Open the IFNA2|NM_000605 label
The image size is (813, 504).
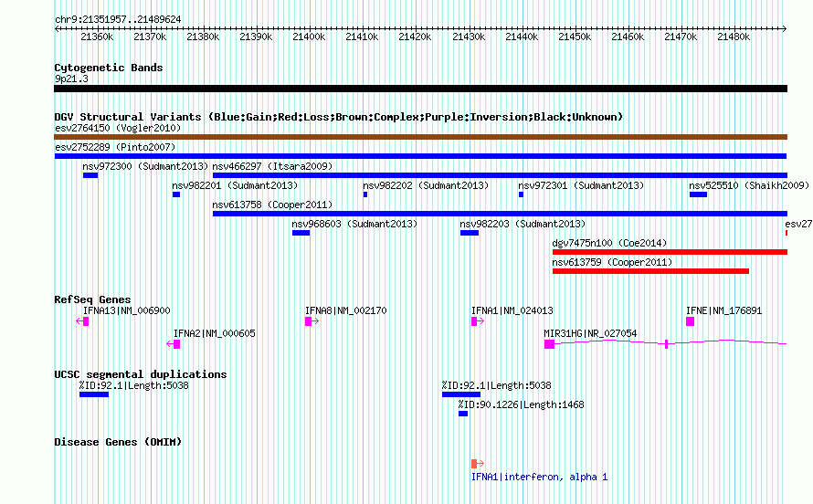214,333
